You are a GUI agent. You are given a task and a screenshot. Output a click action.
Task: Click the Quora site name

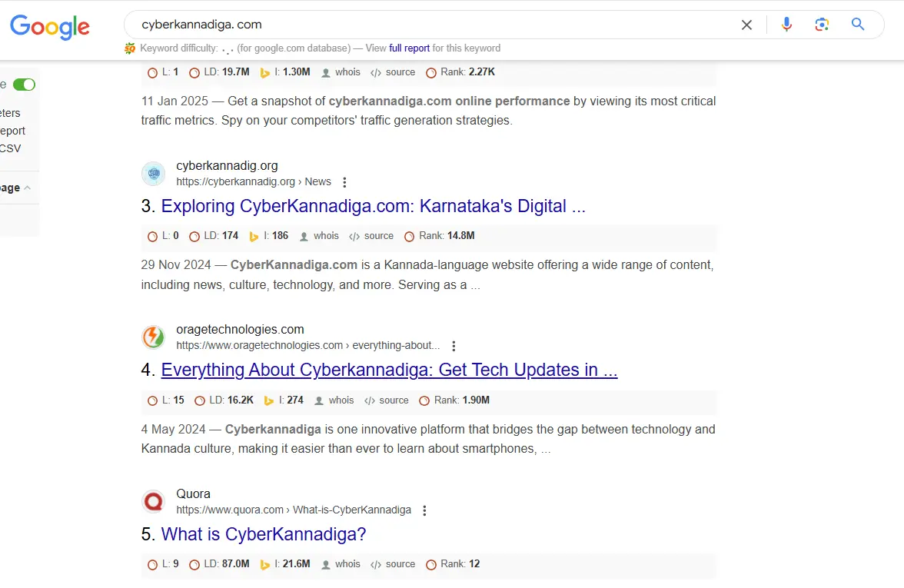click(x=193, y=493)
